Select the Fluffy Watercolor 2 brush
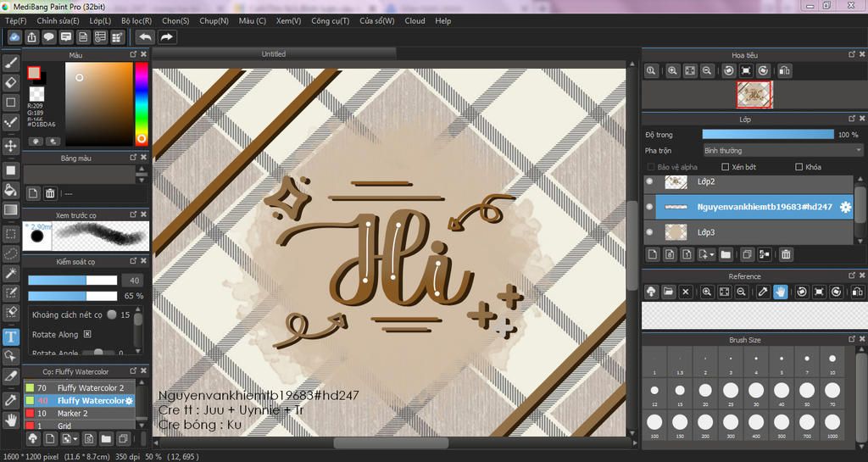The image size is (868, 462). pos(79,388)
